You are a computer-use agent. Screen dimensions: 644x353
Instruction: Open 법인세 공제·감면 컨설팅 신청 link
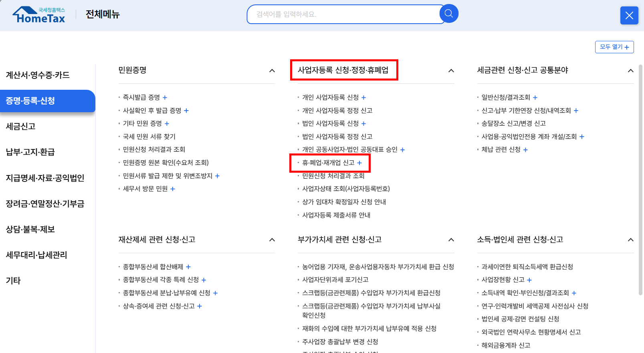(520, 319)
